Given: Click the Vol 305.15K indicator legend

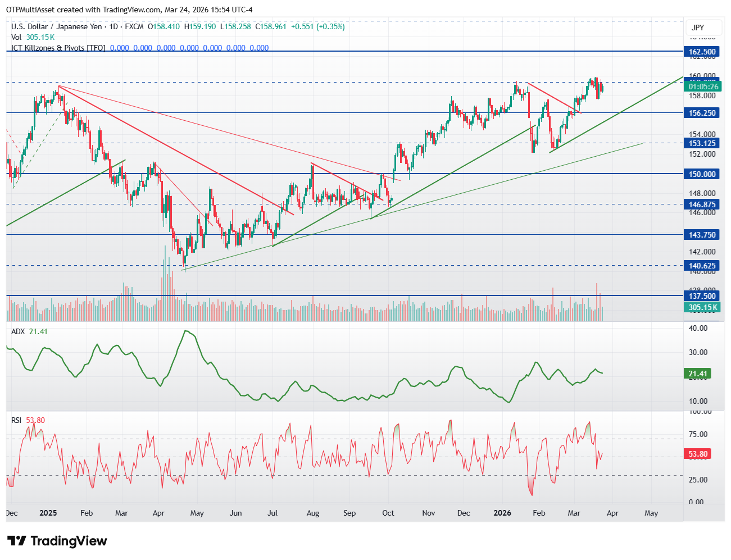Looking at the screenshot, I should (x=33, y=37).
